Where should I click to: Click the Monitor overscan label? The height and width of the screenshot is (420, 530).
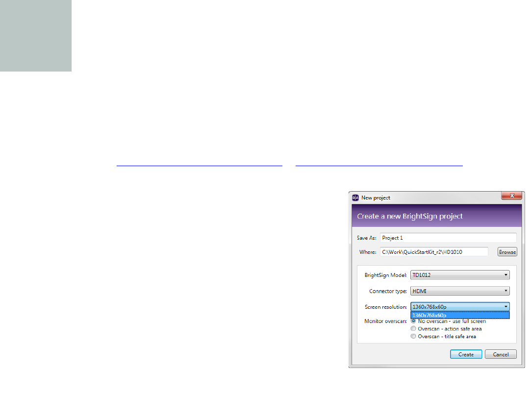[x=386, y=321]
